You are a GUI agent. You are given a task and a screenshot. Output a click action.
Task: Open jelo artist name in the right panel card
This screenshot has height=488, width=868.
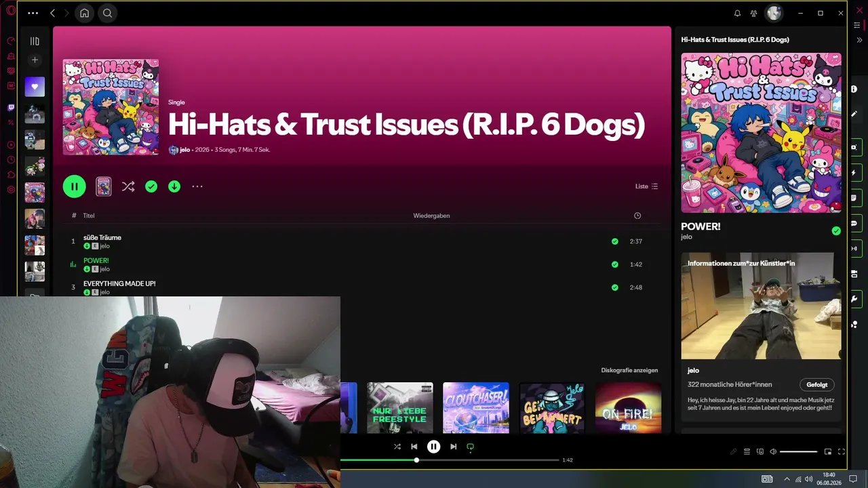point(693,370)
